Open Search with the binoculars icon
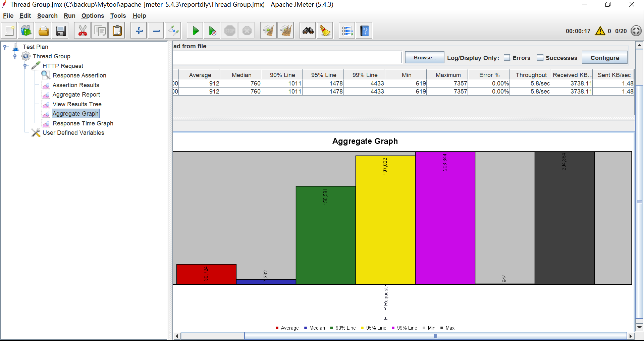Image resolution: width=644 pixels, height=341 pixels. [308, 31]
